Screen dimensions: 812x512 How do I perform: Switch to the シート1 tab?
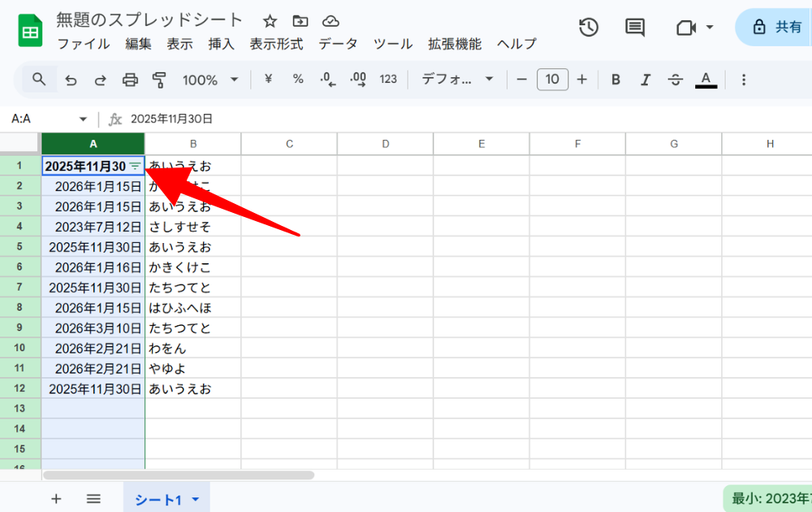pyautogui.click(x=158, y=499)
